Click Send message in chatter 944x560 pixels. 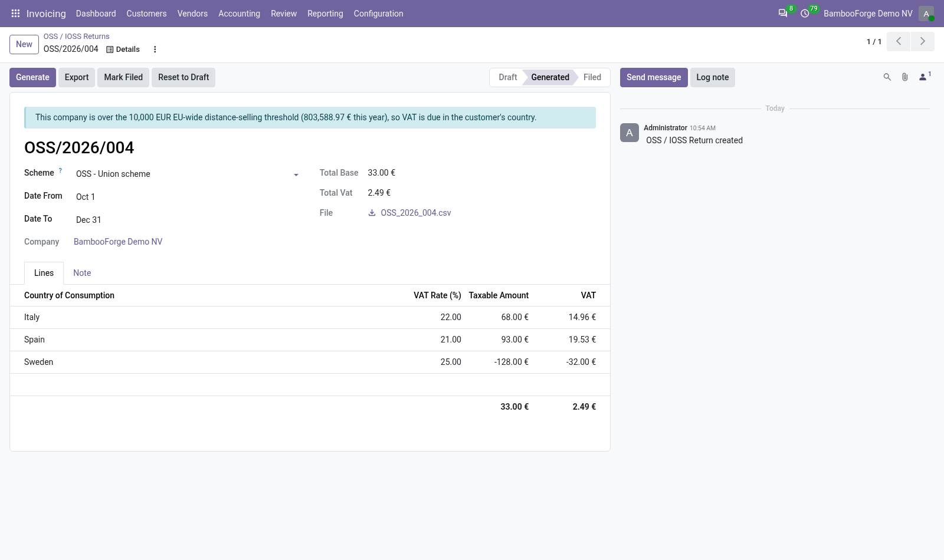click(x=654, y=77)
